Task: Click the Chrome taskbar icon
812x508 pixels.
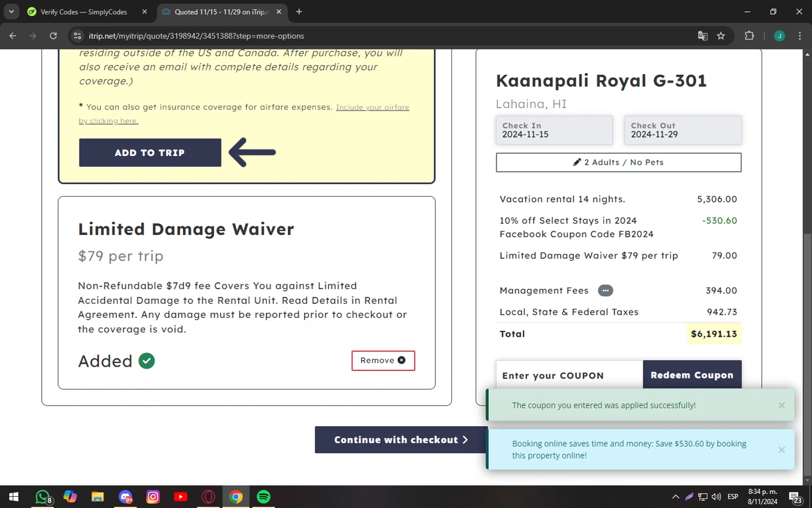Action: (236, 497)
